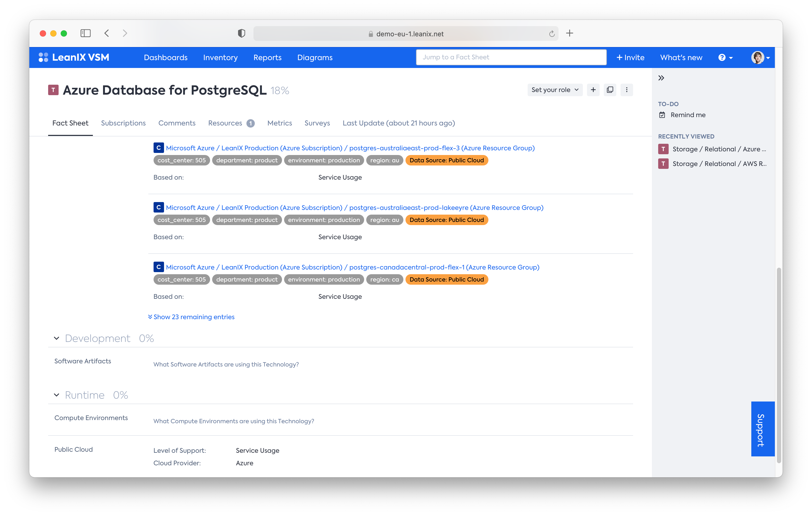Click the demo-eu-1.leanix.net address bar

[406, 34]
